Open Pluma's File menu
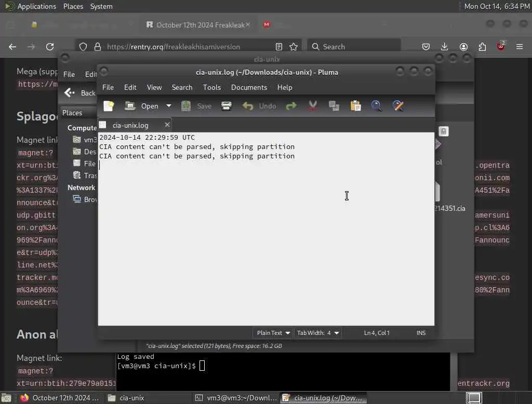Viewport: 532px width, 404px height. tap(108, 88)
